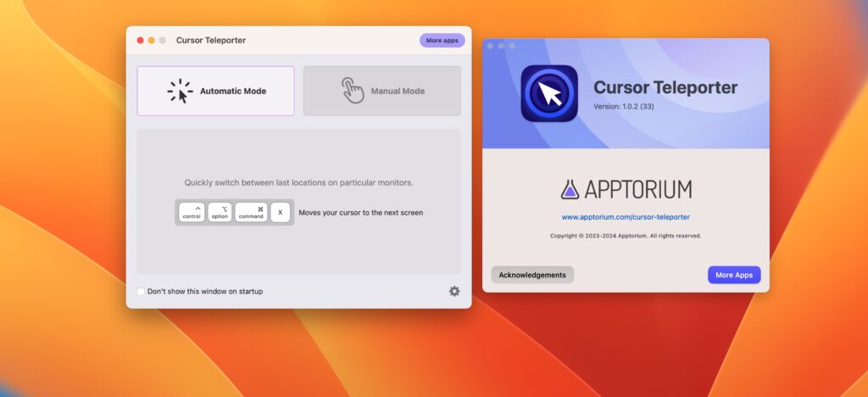Screen dimensions: 868x397
Task: Click the command key in shortcut
Action: click(251, 212)
